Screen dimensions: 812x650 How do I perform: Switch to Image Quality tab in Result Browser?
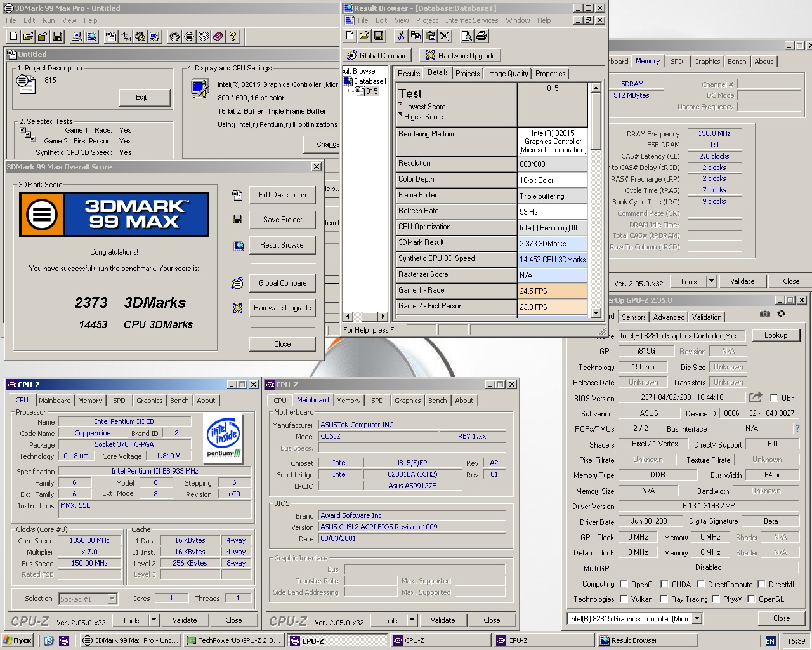click(507, 74)
